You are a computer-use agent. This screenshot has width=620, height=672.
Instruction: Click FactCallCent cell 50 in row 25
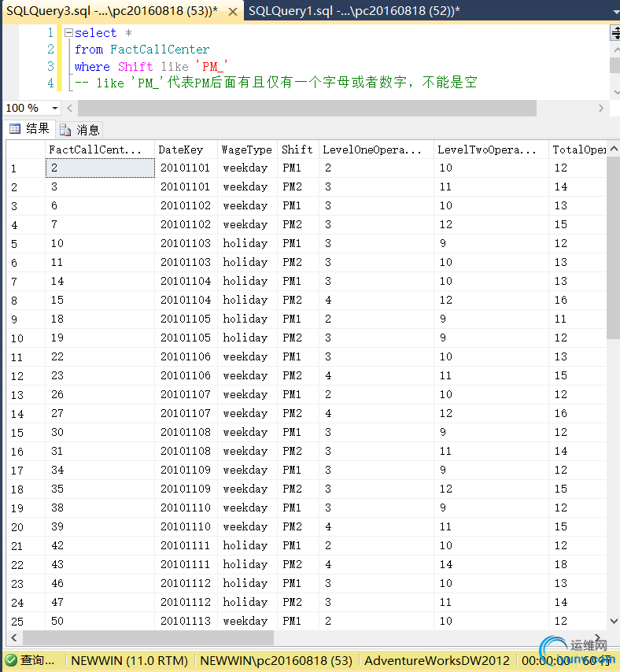tap(100, 621)
